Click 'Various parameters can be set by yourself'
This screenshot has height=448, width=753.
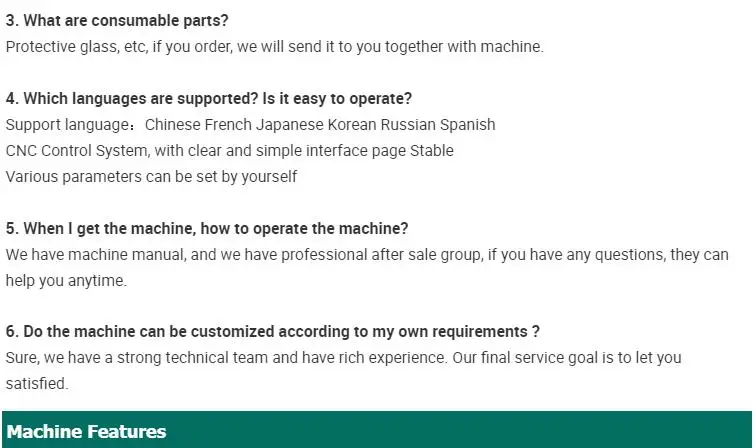[x=151, y=177]
